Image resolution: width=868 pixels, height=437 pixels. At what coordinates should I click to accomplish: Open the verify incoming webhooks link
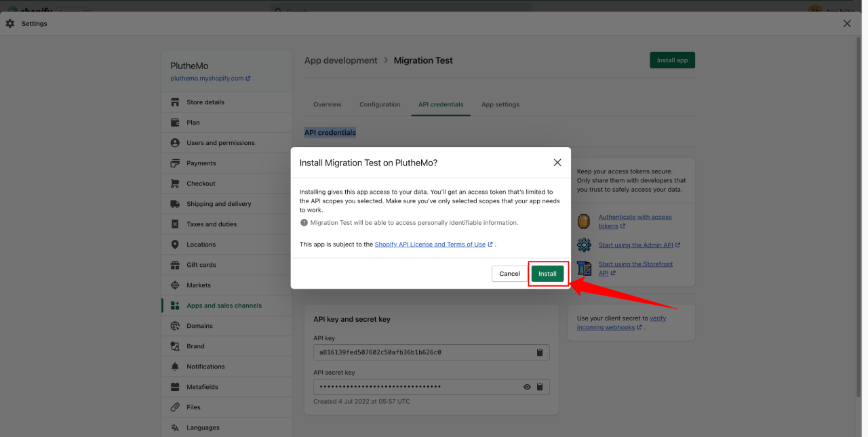[x=622, y=322]
